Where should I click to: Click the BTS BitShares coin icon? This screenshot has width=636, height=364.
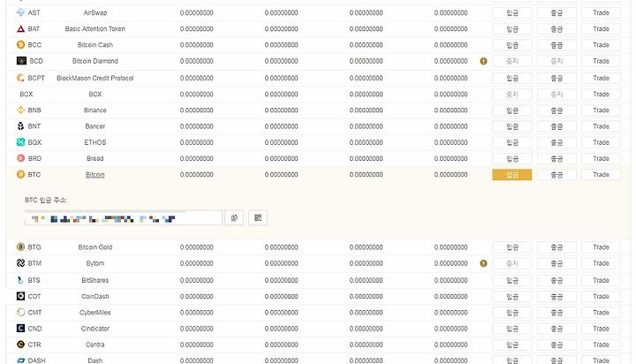[20, 280]
